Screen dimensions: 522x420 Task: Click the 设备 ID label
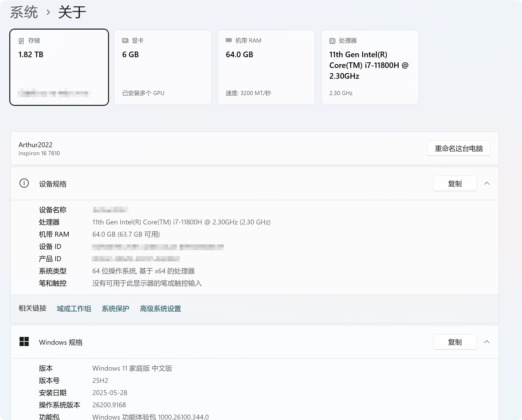click(x=50, y=246)
